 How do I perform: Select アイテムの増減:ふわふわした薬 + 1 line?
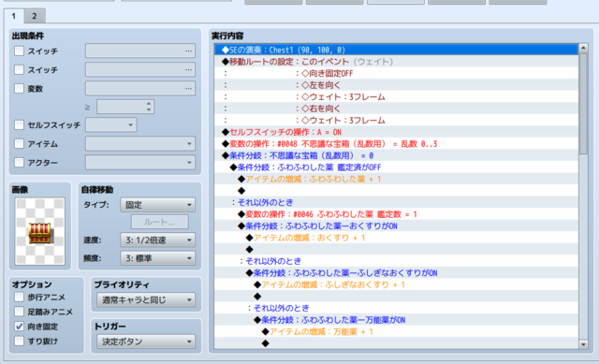point(396,179)
